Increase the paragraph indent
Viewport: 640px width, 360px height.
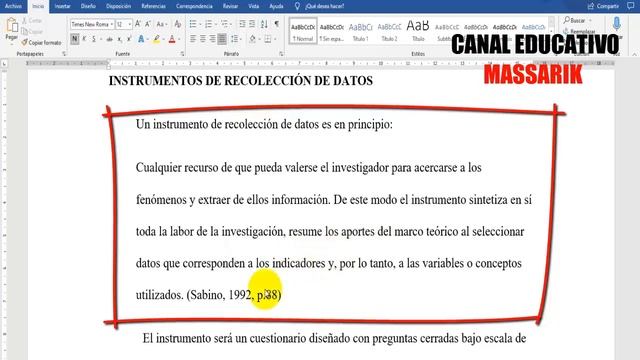252,24
